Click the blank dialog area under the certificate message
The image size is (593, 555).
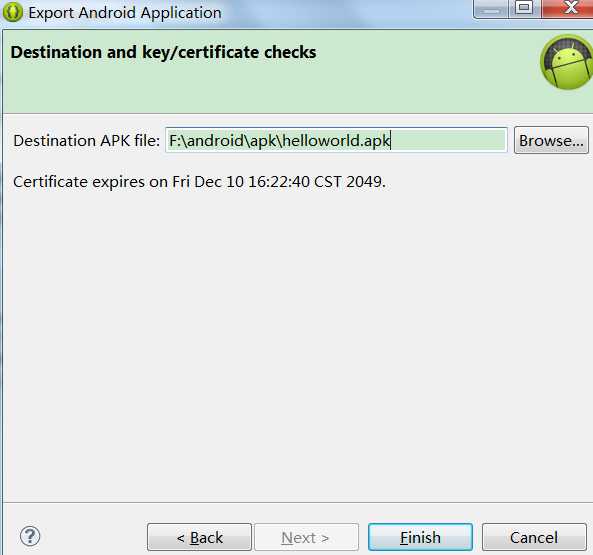coord(295,340)
